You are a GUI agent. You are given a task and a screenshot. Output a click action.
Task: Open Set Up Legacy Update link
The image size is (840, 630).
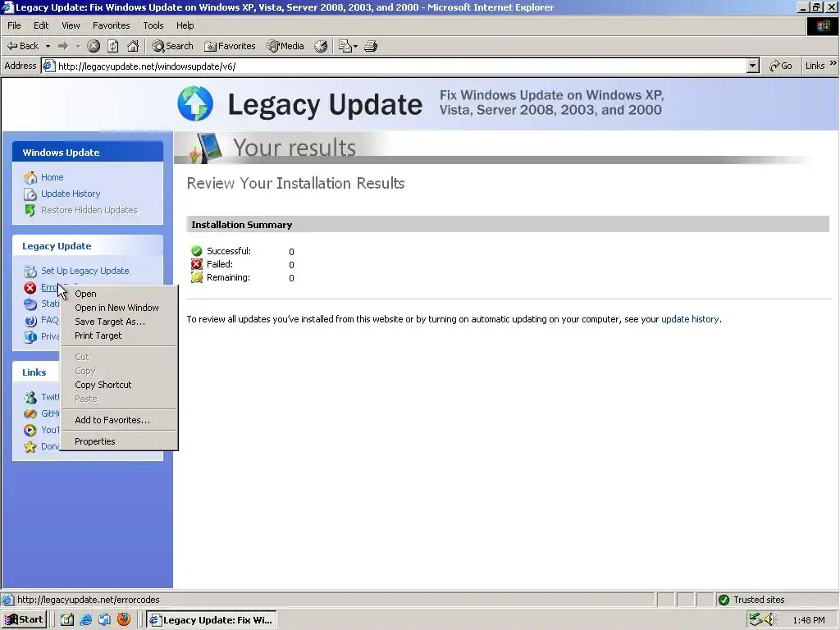[85, 271]
